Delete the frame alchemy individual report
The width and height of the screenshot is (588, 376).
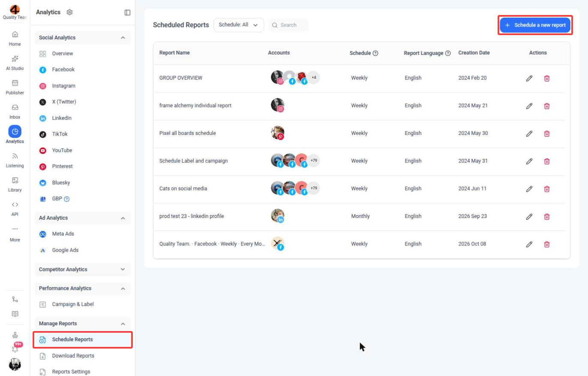547,106
